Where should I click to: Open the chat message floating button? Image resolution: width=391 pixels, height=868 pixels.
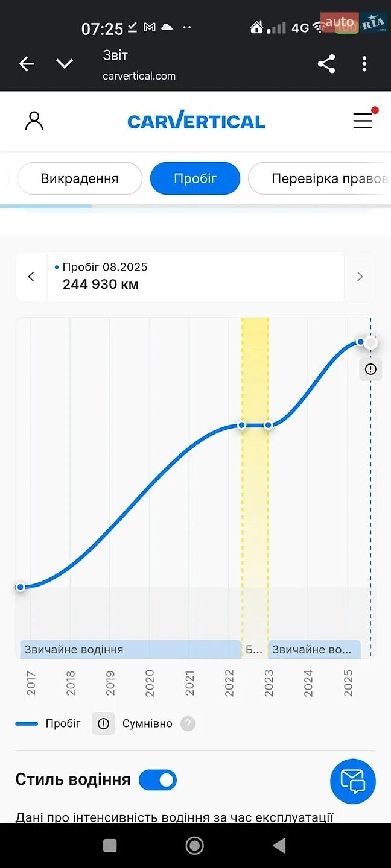coord(353,781)
